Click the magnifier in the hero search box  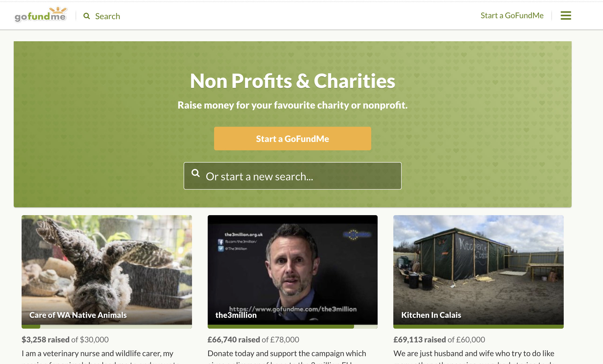(196, 173)
